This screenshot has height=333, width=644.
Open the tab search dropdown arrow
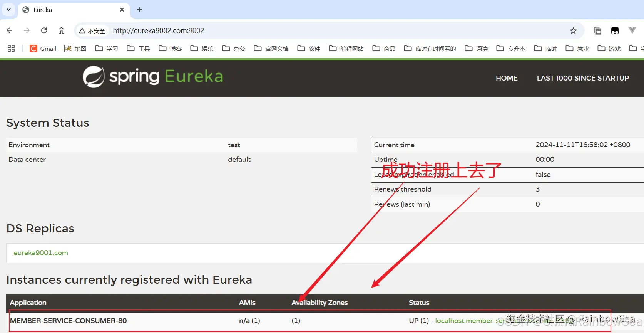click(8, 10)
